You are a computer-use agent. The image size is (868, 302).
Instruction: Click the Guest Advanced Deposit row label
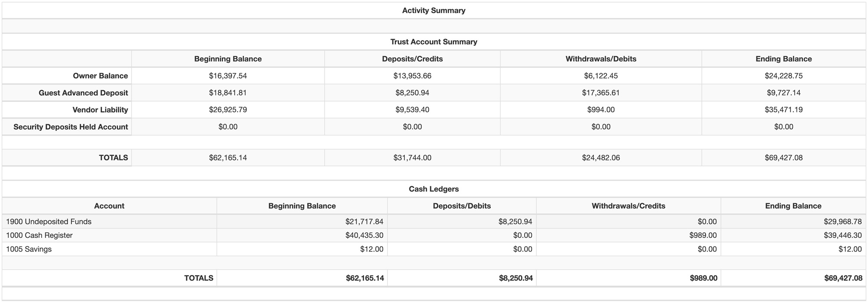[83, 93]
